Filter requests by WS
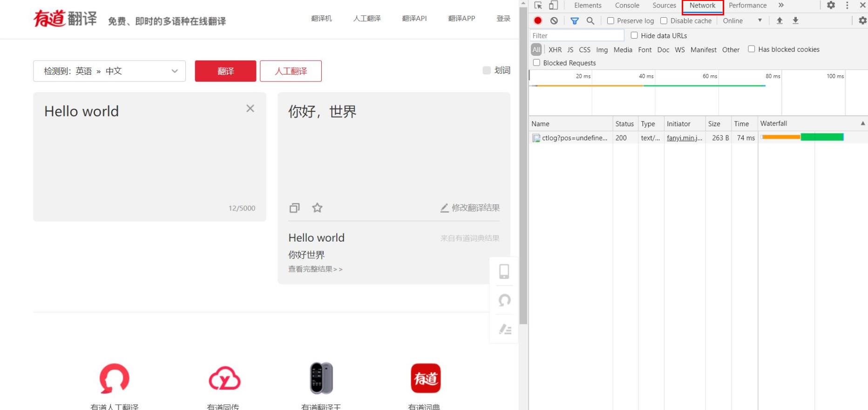868x410 pixels. point(680,50)
